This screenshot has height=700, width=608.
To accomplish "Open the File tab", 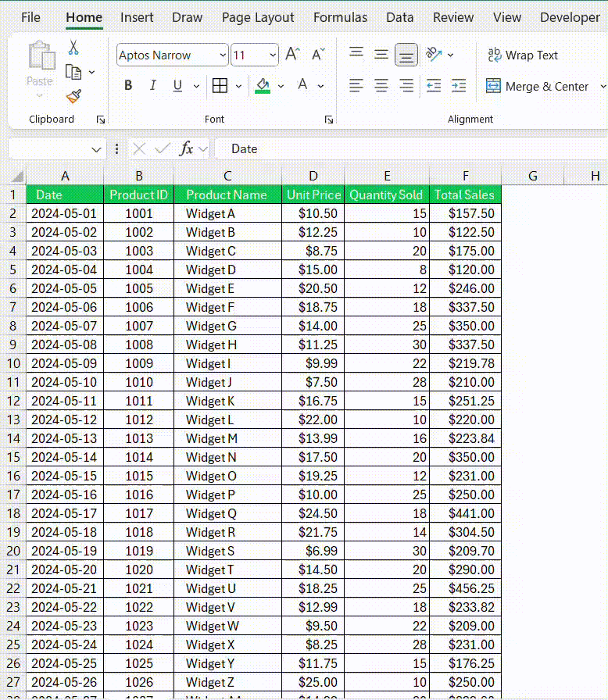I will click(30, 17).
